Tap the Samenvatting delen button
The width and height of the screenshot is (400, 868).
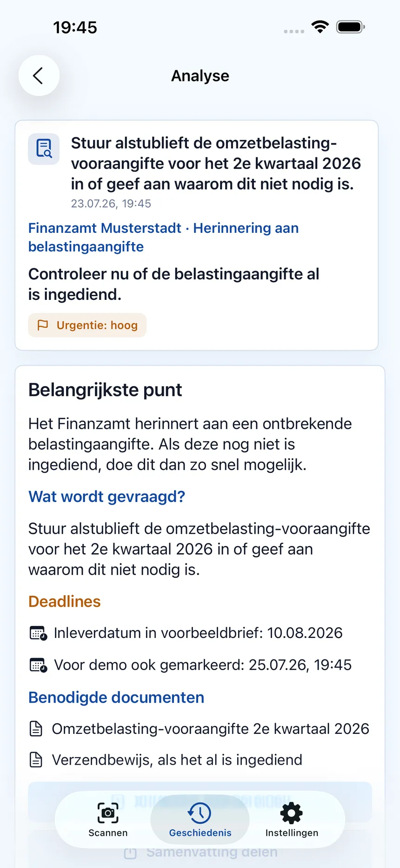tap(200, 852)
